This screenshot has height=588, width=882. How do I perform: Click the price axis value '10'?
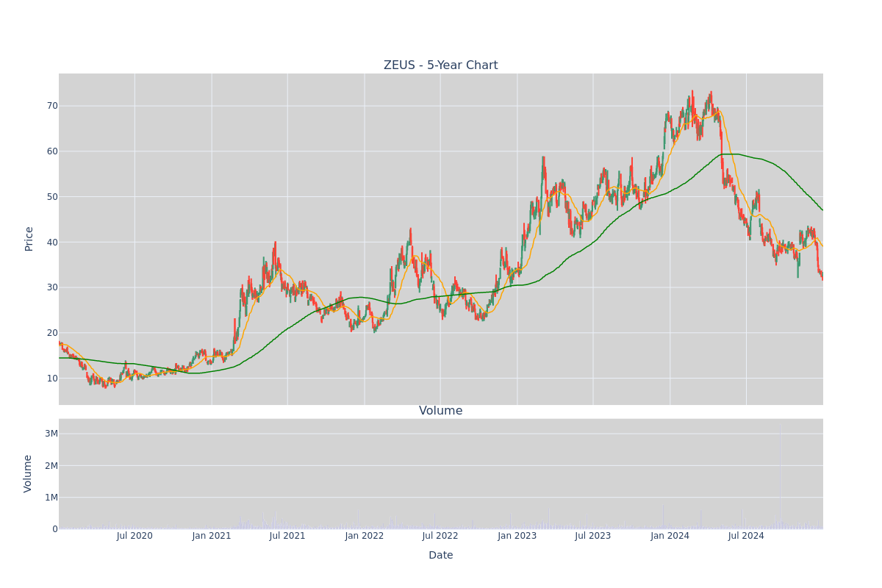[52, 379]
